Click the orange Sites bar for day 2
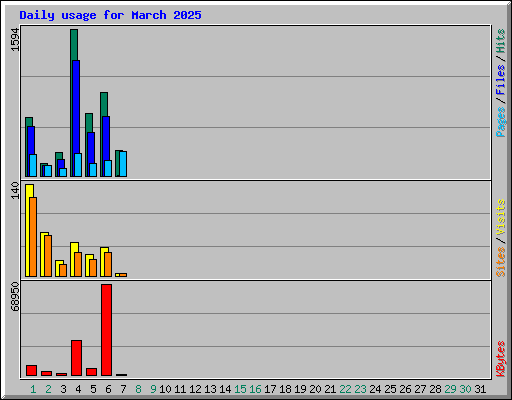Image resolution: width=512 pixels, height=400 pixels. 48,256
